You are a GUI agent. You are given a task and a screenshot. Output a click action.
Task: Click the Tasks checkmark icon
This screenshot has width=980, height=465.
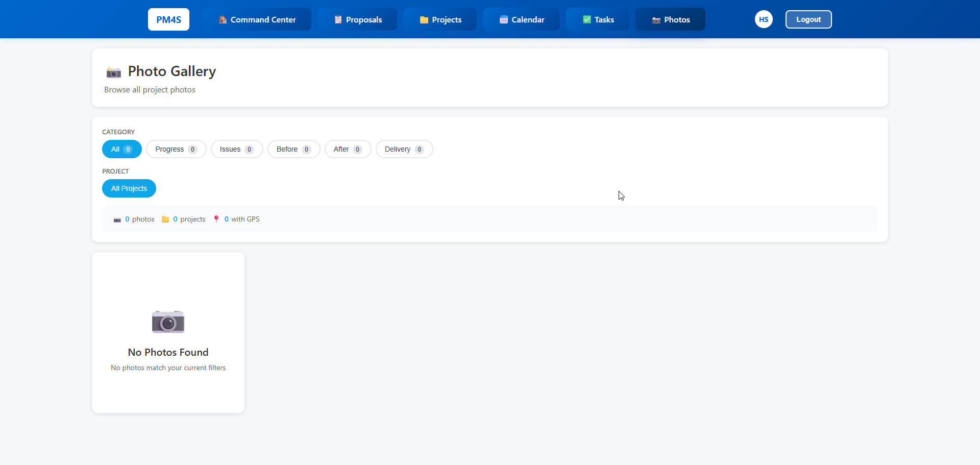(587, 20)
